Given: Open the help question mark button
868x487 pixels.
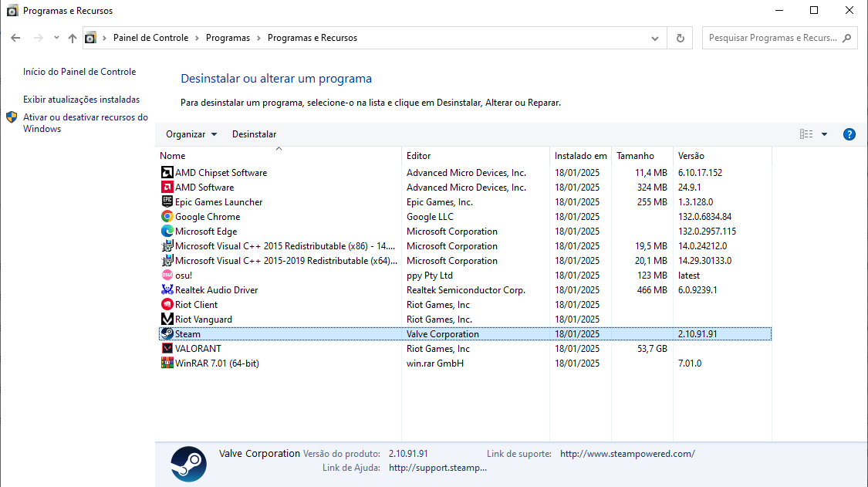Looking at the screenshot, I should tap(849, 134).
